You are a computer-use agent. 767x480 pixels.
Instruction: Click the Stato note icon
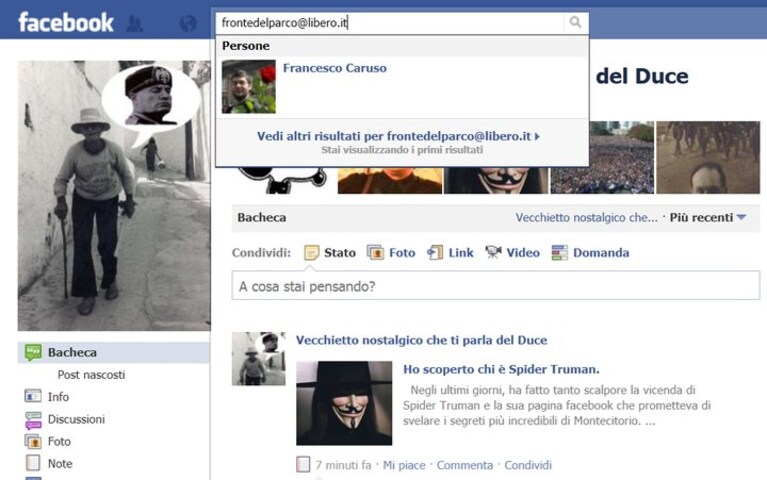pyautogui.click(x=312, y=252)
